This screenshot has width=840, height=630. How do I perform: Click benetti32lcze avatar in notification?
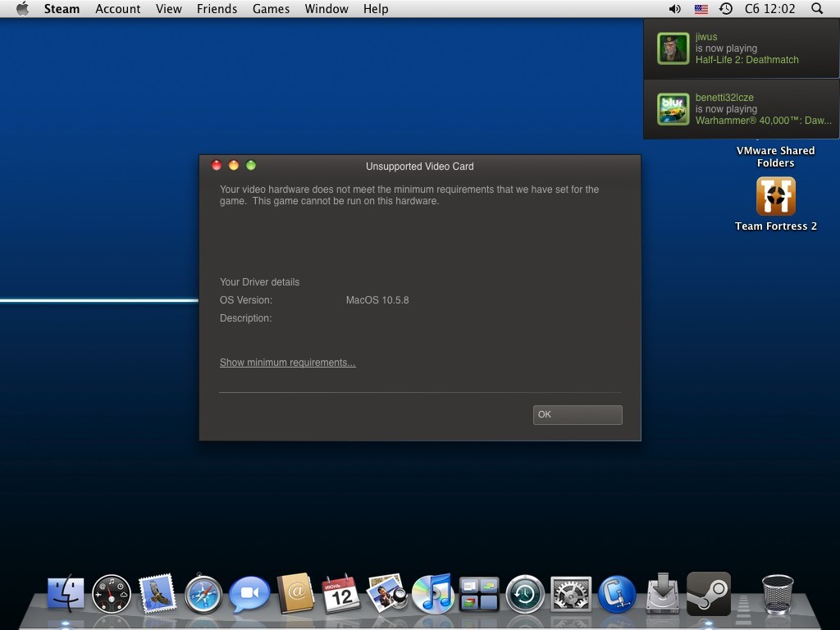point(673,109)
